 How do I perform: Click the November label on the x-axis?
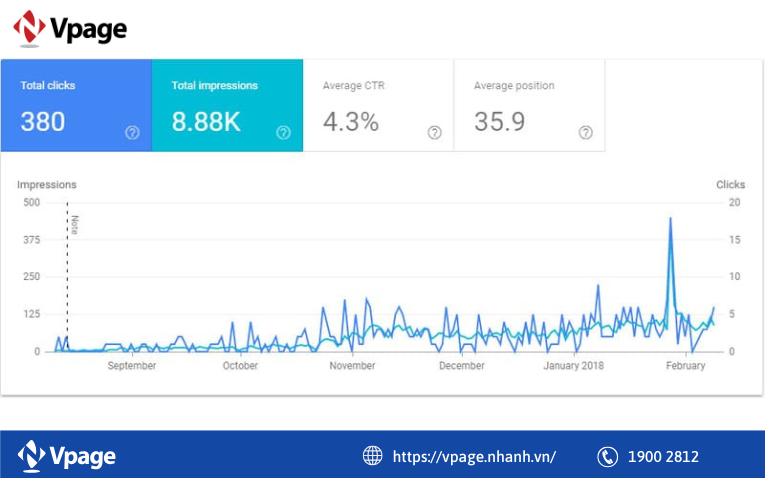[352, 366]
